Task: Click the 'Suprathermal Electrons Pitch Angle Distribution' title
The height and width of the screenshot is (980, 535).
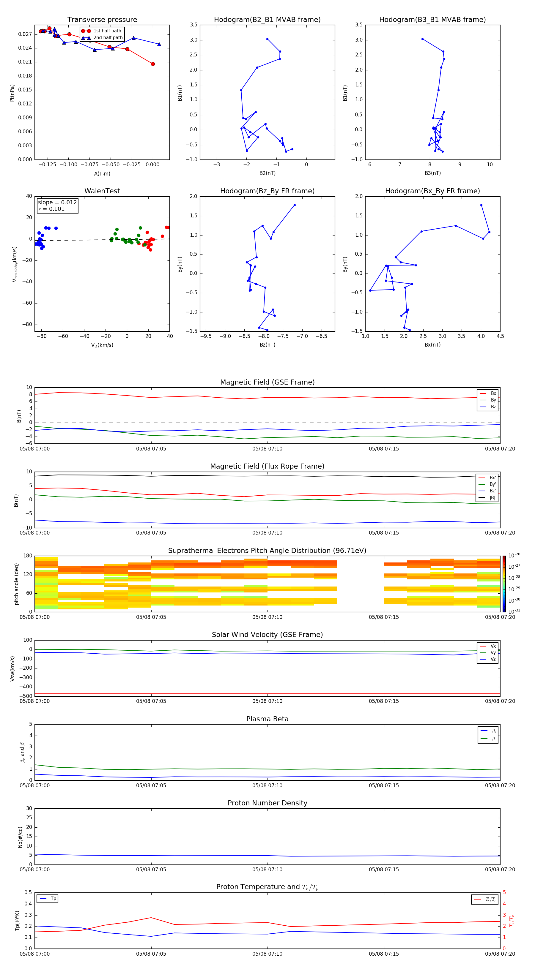Action: (267, 551)
